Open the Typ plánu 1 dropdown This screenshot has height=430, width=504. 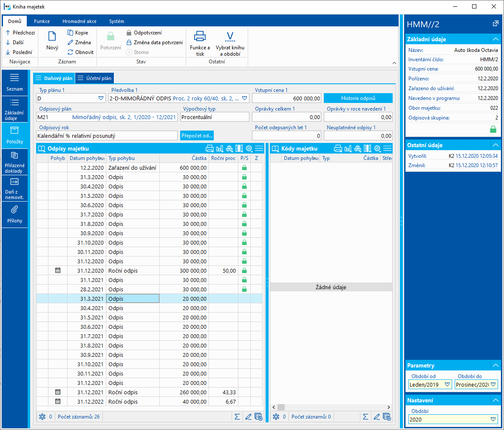point(101,98)
